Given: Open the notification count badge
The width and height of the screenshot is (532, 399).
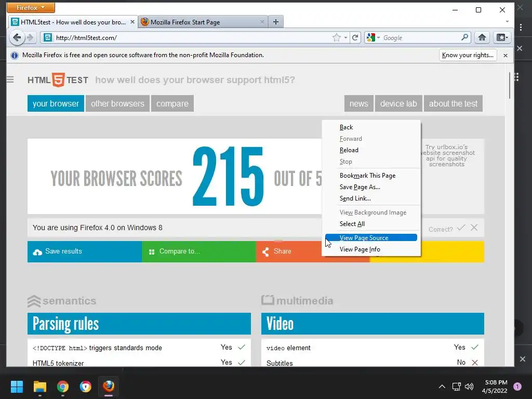Looking at the screenshot, I should pos(517,387).
